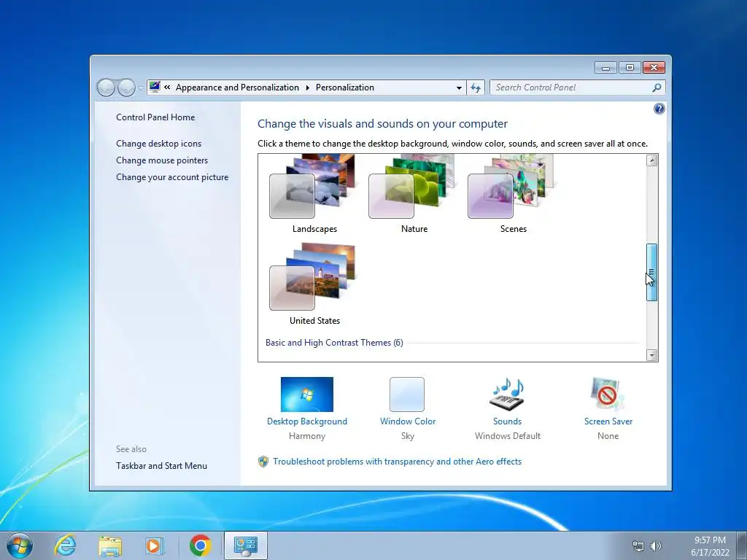
Task: Open Windows Media Player from taskbar
Action: point(154,545)
